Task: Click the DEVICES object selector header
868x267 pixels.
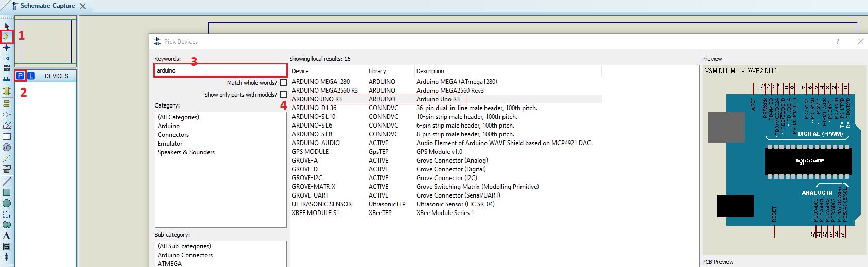Action: [x=57, y=76]
